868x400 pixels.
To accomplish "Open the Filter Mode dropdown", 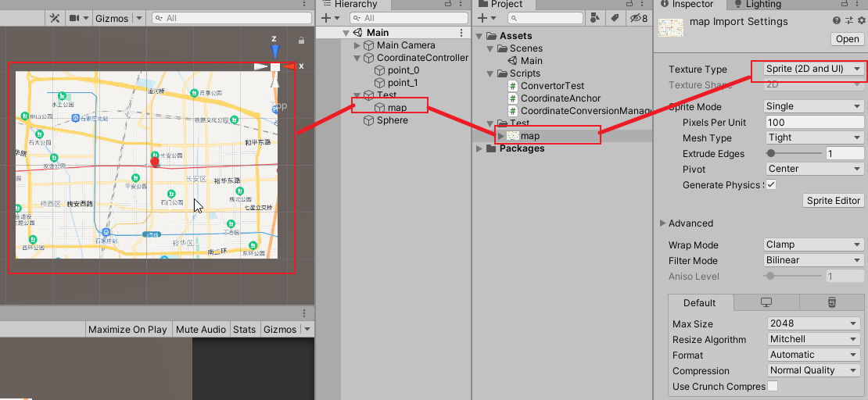I will (x=812, y=261).
